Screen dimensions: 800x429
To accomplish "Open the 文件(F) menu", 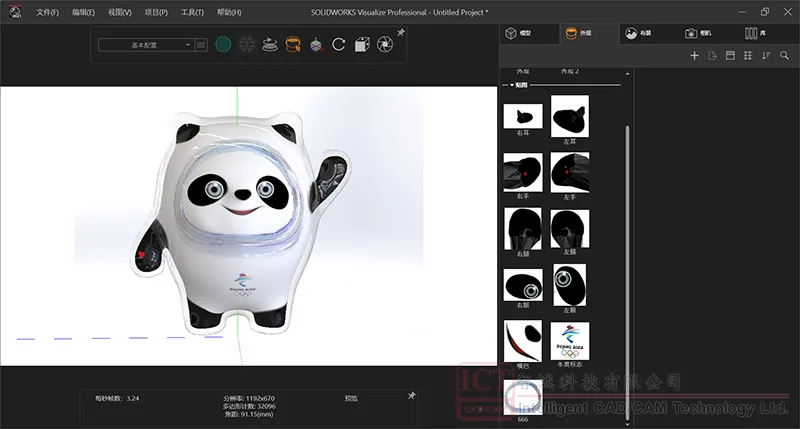I will pos(47,12).
